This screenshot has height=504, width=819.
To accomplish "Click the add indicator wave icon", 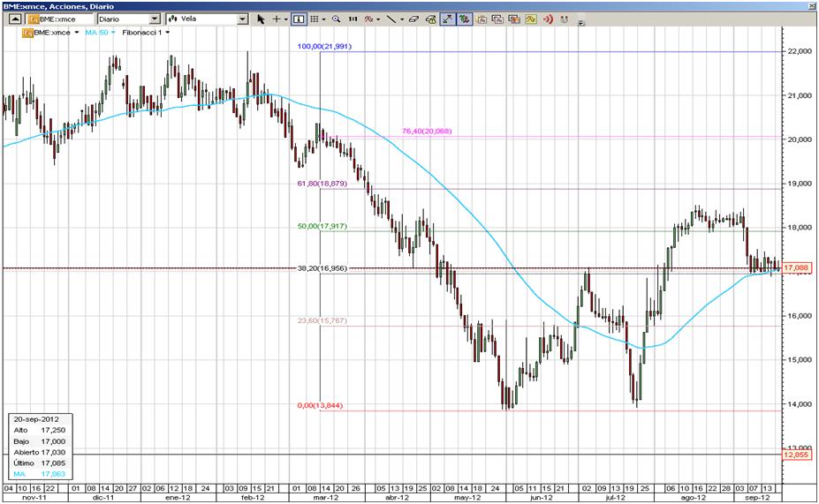I will click(x=368, y=19).
